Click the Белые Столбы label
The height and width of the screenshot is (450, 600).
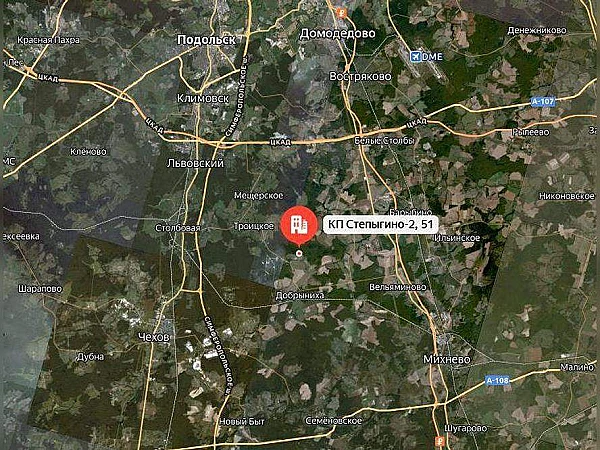(384, 141)
